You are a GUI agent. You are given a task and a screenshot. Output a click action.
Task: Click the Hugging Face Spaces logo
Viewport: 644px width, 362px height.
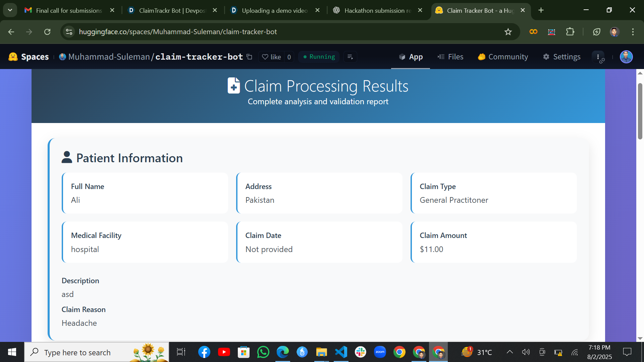(13, 57)
